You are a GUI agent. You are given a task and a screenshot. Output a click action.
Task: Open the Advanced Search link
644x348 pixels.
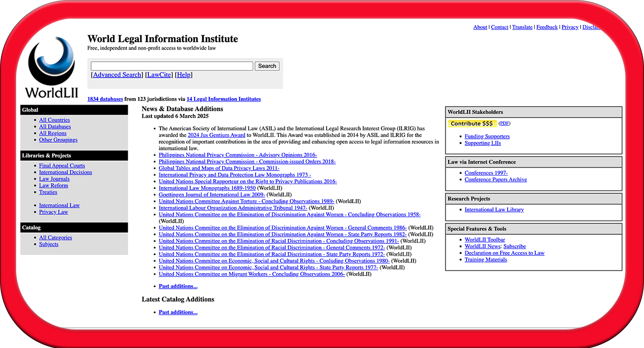coord(117,75)
